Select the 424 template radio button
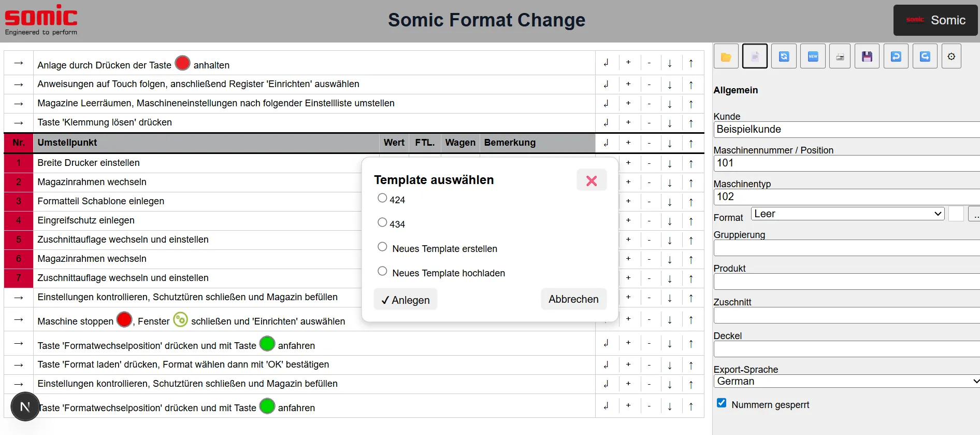 point(382,198)
